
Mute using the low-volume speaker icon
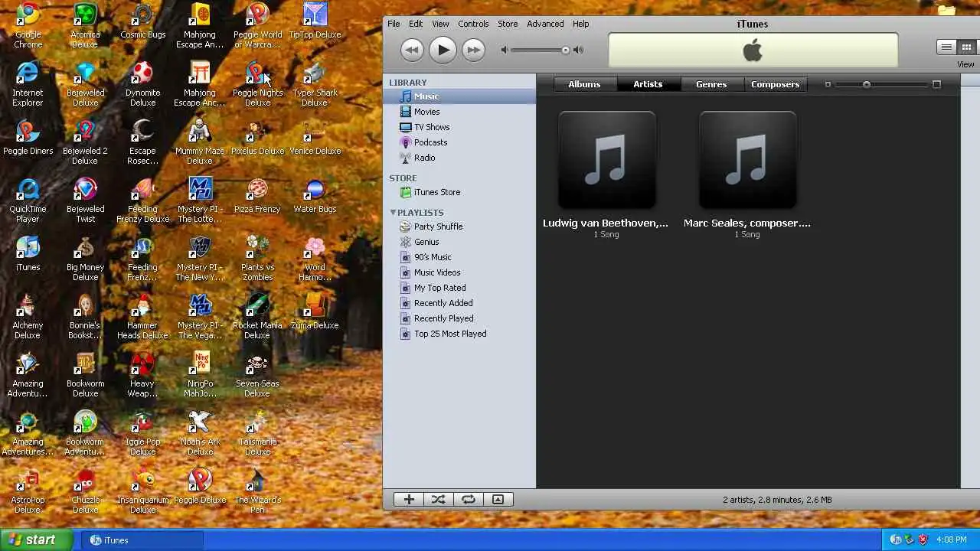[504, 50]
